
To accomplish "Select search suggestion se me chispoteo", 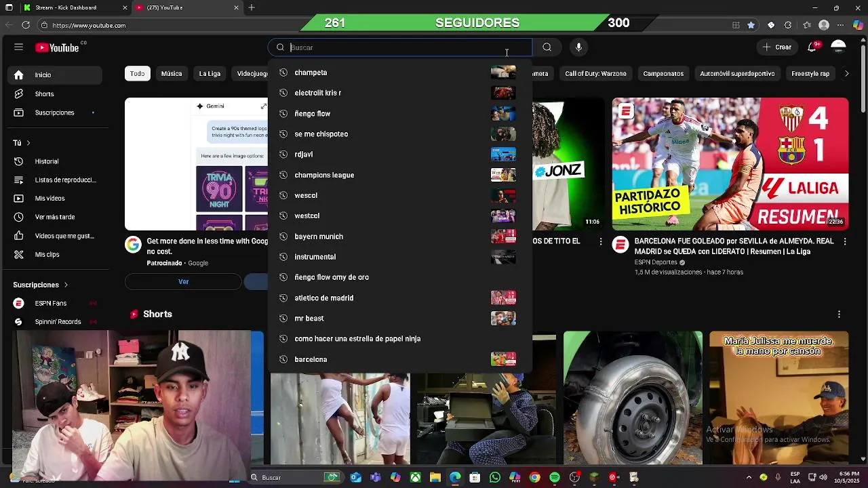I will point(400,134).
